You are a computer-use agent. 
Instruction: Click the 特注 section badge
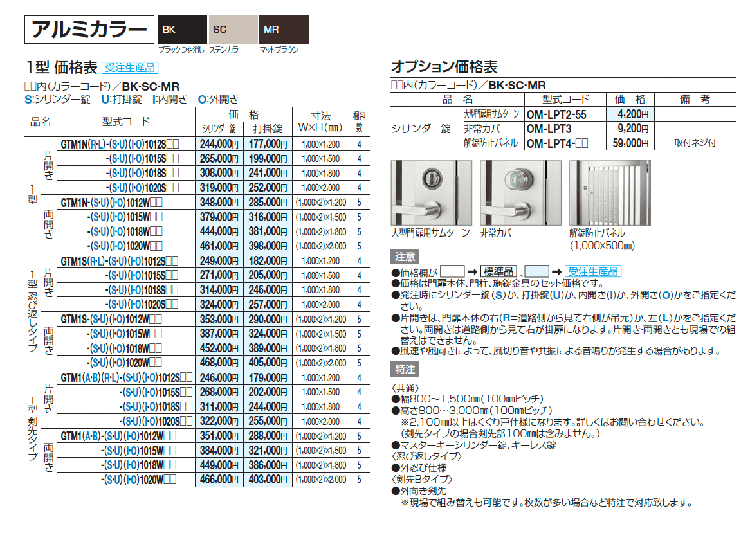(x=403, y=369)
